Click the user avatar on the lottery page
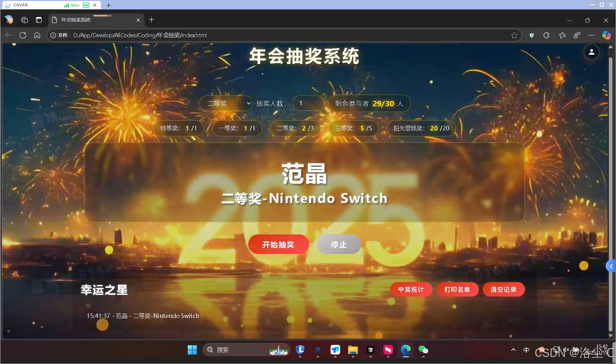The height and width of the screenshot is (364, 616). click(591, 52)
